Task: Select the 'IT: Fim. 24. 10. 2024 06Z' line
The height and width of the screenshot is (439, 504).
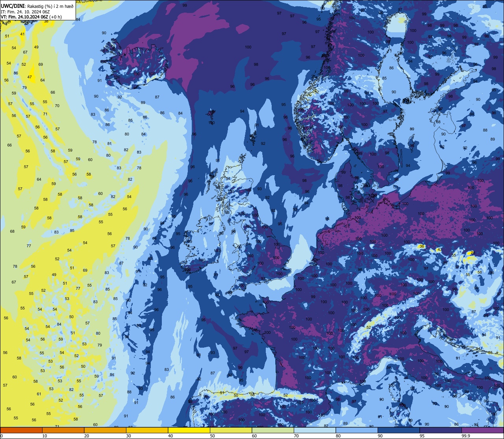Action: coord(25,12)
